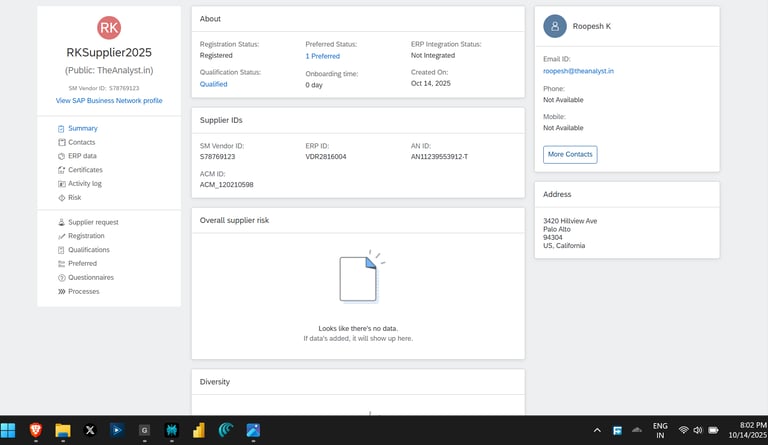This screenshot has width=768, height=445.
Task: Click the Contacts sidebar icon
Action: 61,142
